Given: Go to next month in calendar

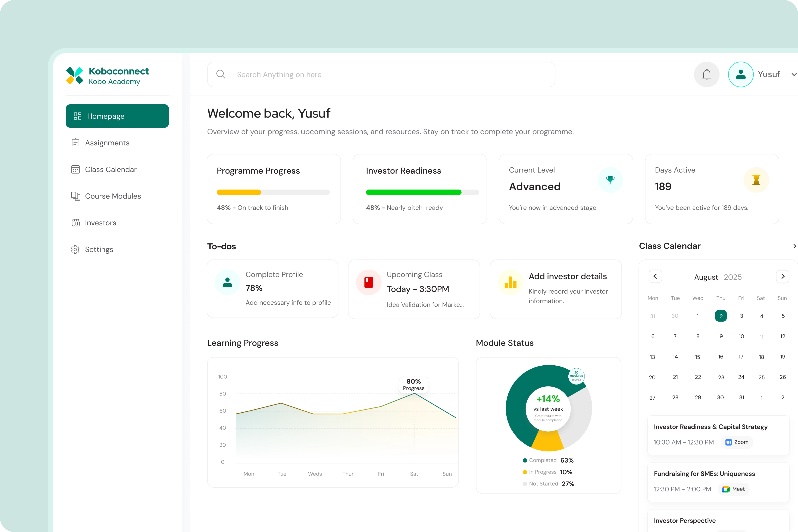Looking at the screenshot, I should [782, 276].
